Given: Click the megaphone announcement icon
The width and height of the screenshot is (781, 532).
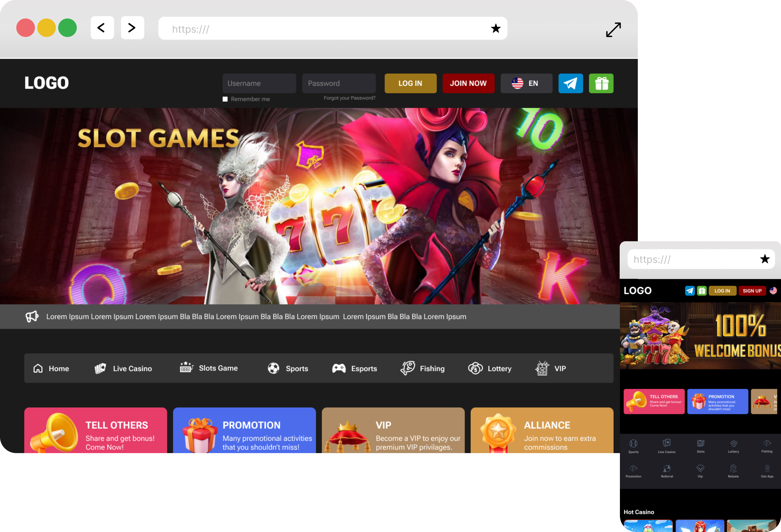Looking at the screenshot, I should click(32, 317).
